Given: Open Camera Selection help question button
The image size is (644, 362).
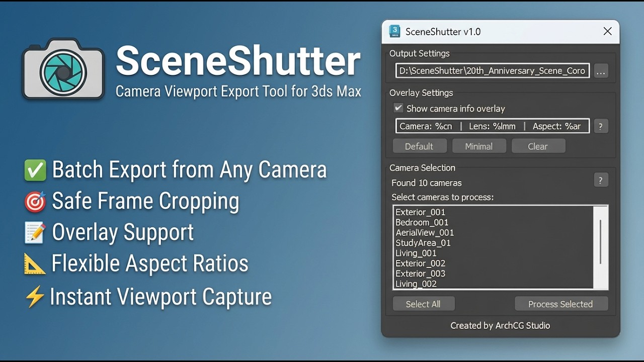Looking at the screenshot, I should 601,180.
